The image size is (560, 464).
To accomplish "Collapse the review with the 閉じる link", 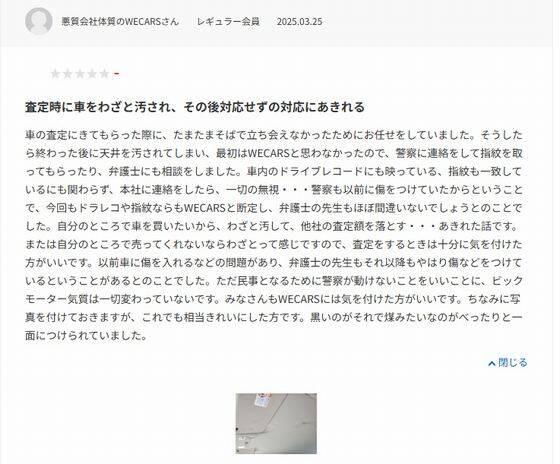I will pos(512,363).
